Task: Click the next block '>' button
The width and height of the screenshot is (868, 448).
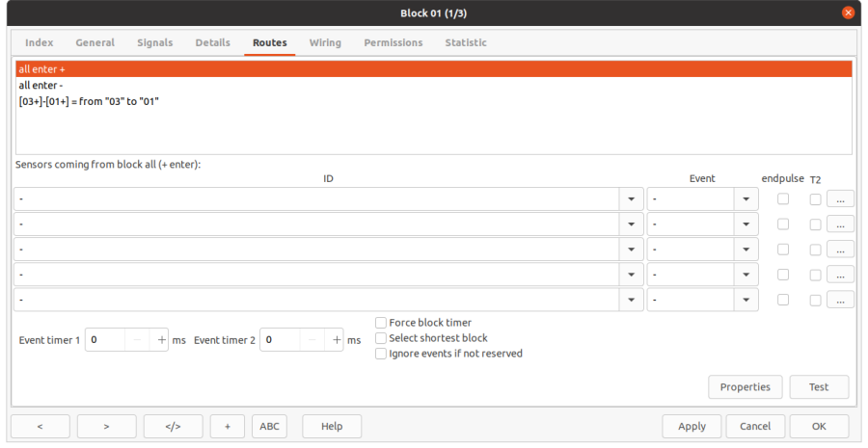Action: (106, 426)
